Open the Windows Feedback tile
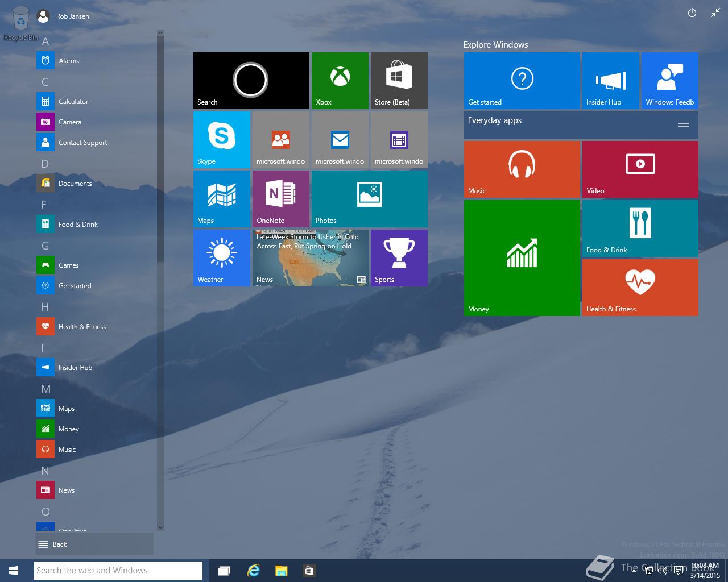The width and height of the screenshot is (728, 582). [x=670, y=81]
